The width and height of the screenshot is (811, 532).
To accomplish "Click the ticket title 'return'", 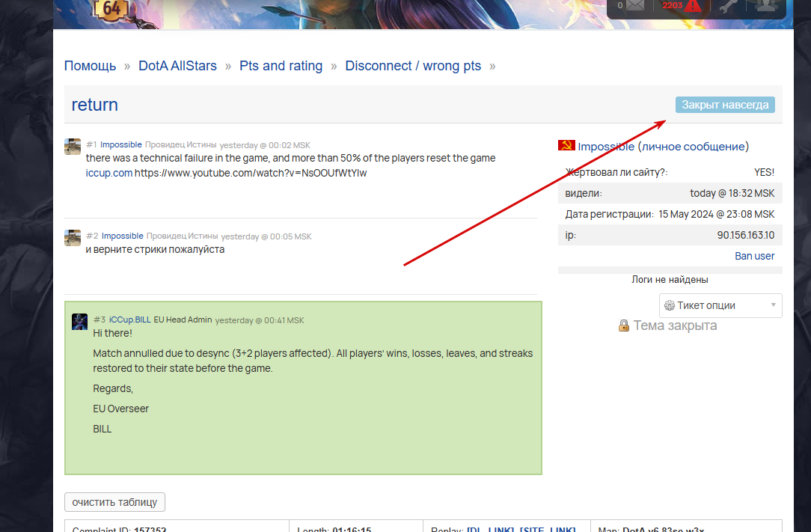I will click(95, 105).
